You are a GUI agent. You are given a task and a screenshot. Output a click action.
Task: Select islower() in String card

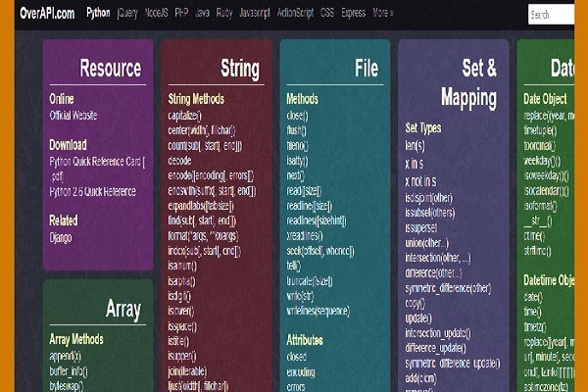click(181, 311)
